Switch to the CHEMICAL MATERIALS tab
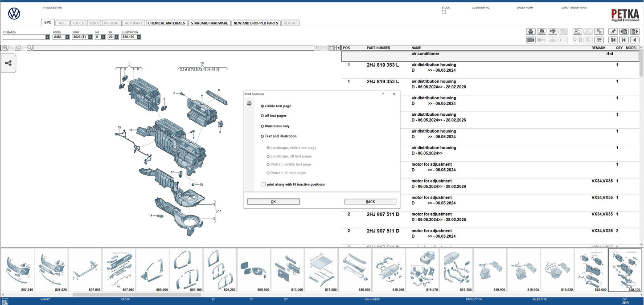 tap(166, 23)
